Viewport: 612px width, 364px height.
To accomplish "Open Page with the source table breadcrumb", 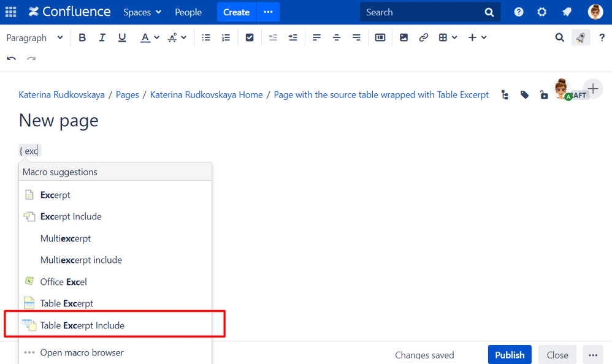I will click(x=381, y=95).
